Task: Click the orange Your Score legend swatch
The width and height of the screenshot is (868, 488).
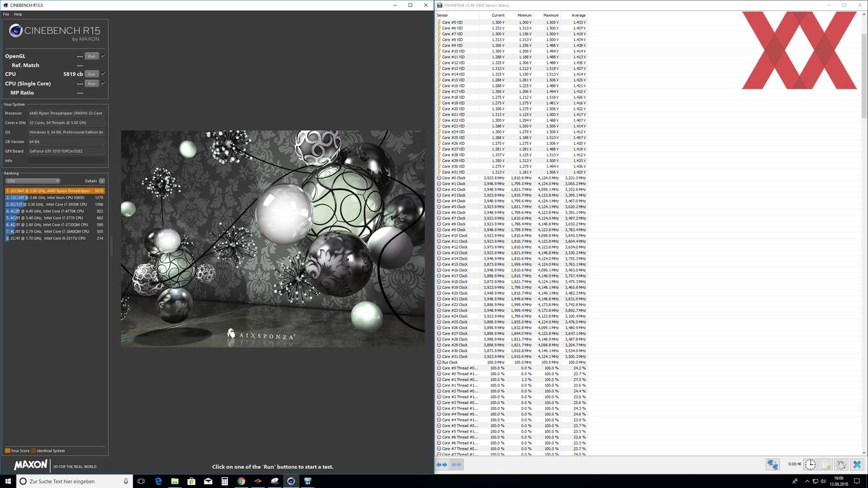Action: pyautogui.click(x=8, y=451)
